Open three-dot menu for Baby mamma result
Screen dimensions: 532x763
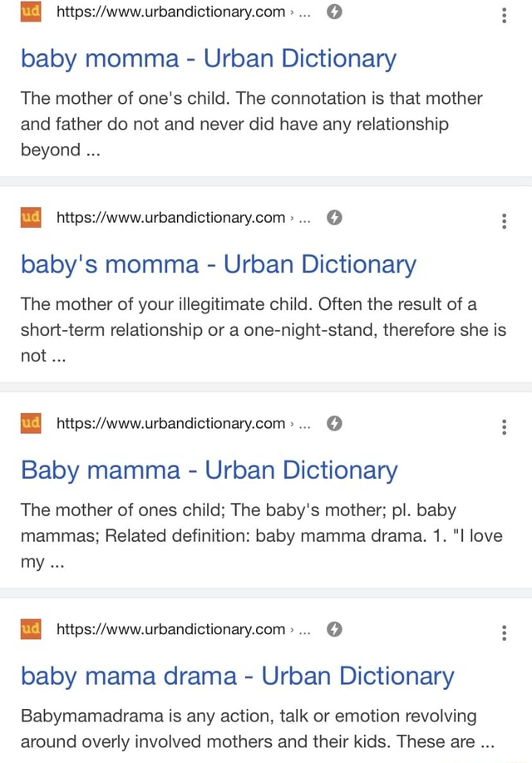505,427
